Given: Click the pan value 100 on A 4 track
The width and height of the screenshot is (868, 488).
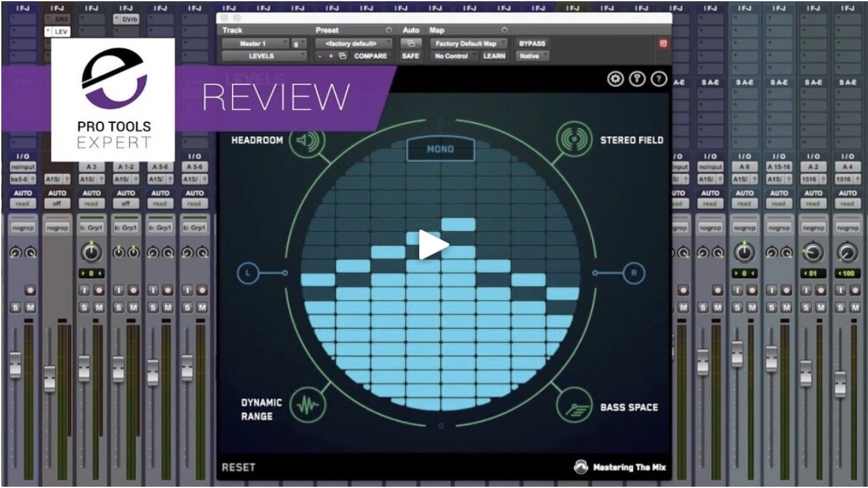Looking at the screenshot, I should click(x=847, y=273).
